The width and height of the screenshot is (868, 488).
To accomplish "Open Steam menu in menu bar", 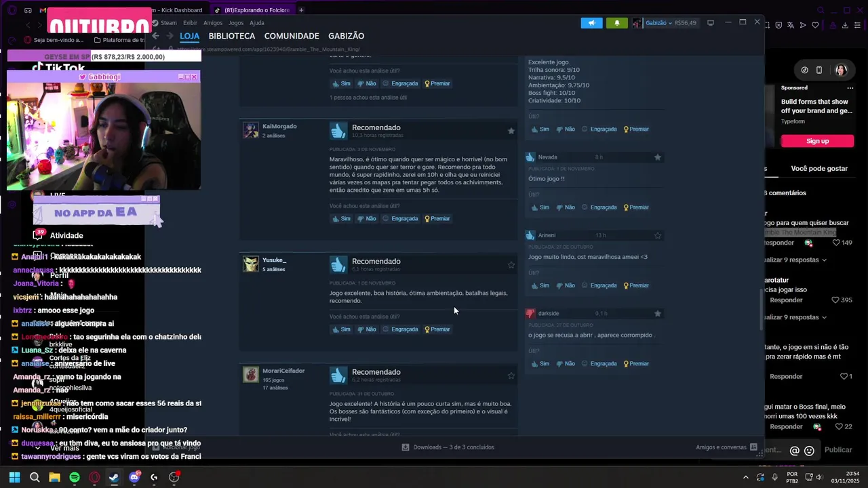I will [x=169, y=23].
